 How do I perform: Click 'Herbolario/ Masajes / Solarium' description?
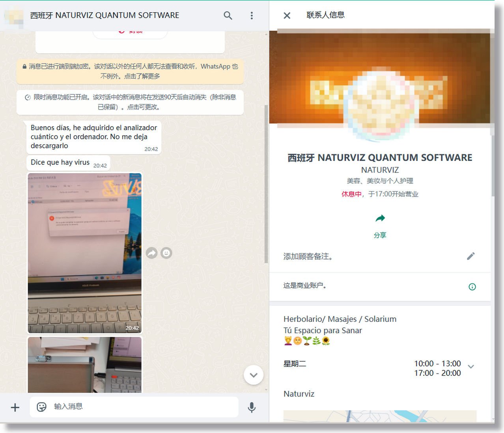click(x=340, y=319)
